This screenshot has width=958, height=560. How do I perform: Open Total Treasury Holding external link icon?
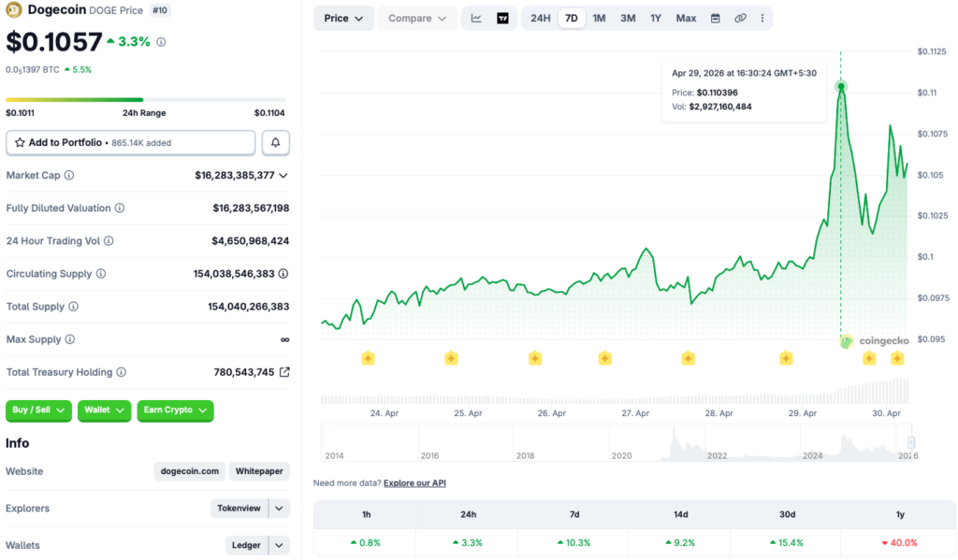[284, 372]
